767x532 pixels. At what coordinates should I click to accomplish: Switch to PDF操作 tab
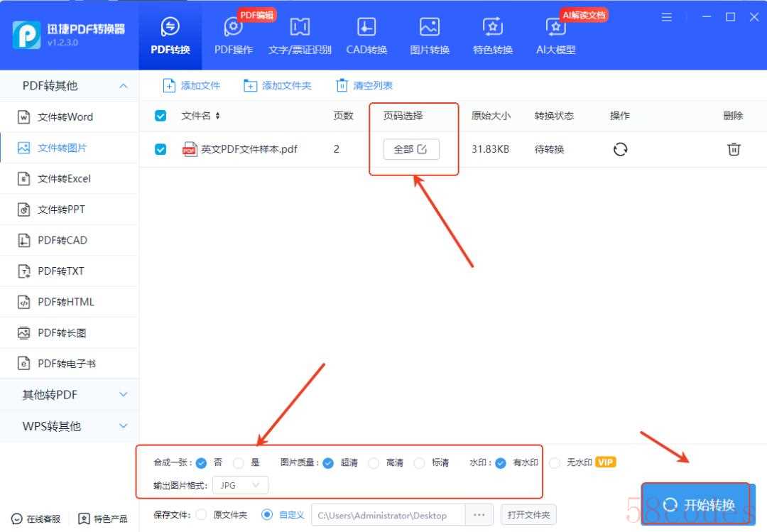pos(234,36)
